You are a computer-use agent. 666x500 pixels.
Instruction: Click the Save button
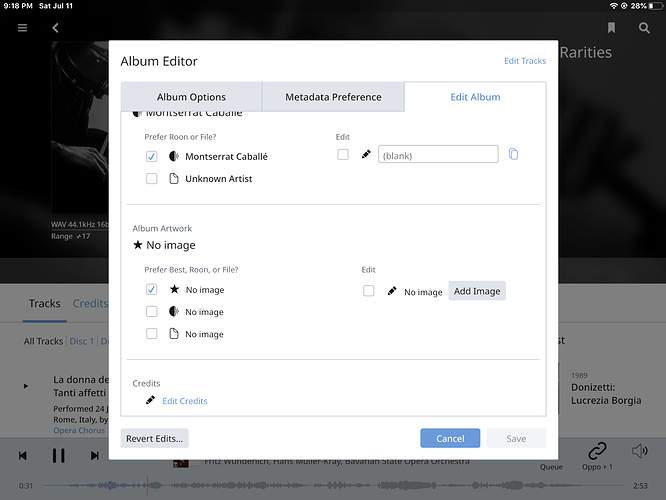point(516,438)
